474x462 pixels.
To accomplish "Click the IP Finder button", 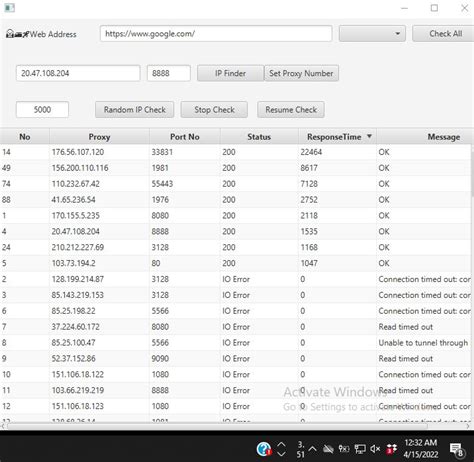I will [x=230, y=73].
